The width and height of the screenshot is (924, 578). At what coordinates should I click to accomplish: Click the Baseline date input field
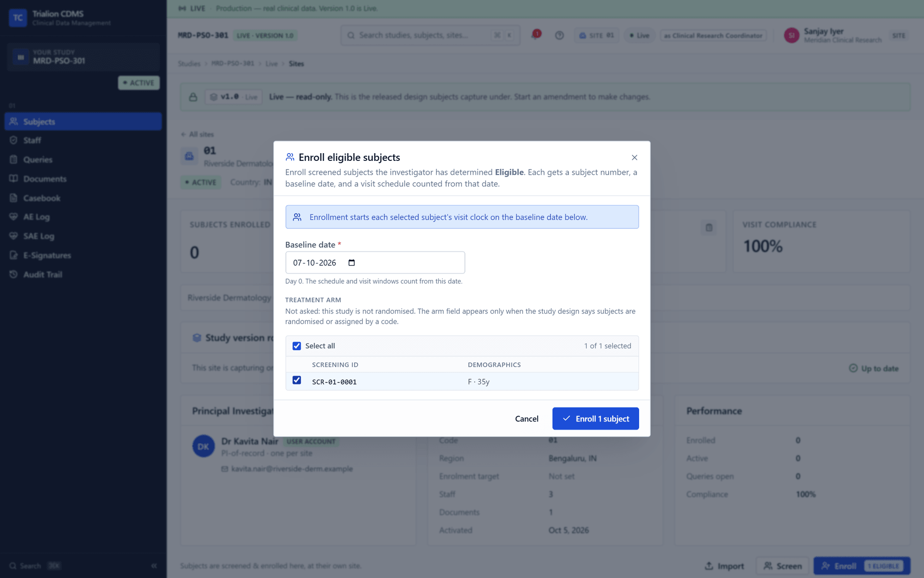point(375,263)
